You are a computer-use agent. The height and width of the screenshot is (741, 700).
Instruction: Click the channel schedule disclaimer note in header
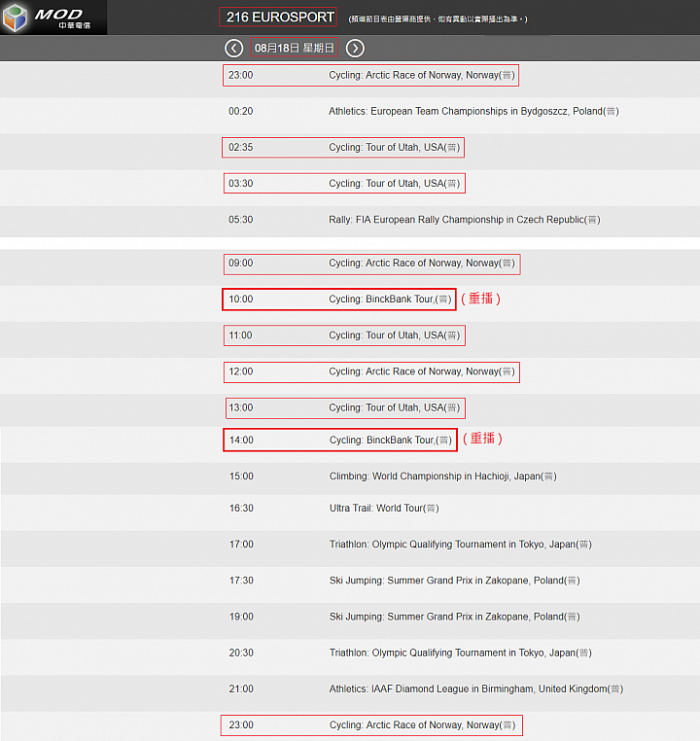tap(437, 19)
